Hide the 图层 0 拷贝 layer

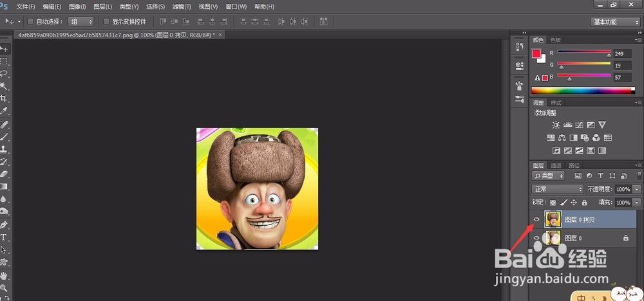(x=536, y=219)
